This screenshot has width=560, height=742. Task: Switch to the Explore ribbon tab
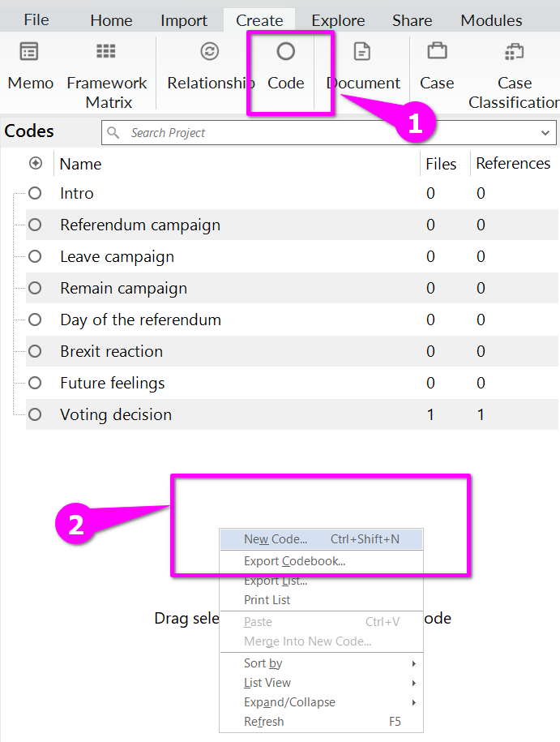coord(338,20)
